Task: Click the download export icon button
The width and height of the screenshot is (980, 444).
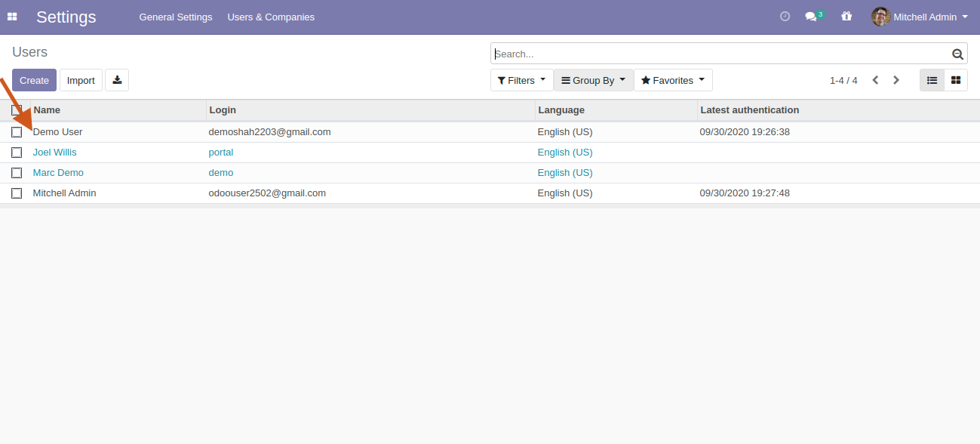Action: click(x=117, y=80)
